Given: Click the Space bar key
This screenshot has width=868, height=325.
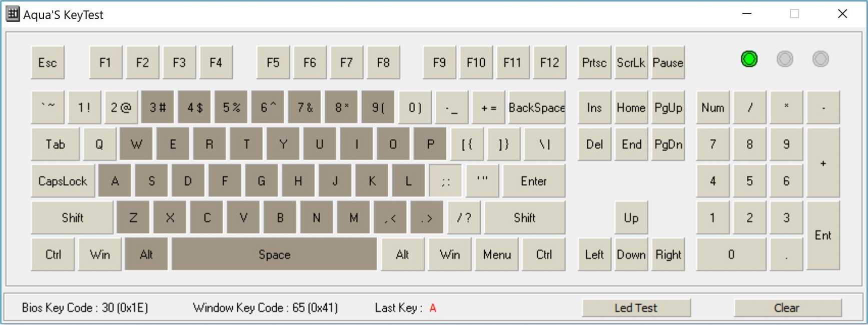Looking at the screenshot, I should (x=274, y=254).
